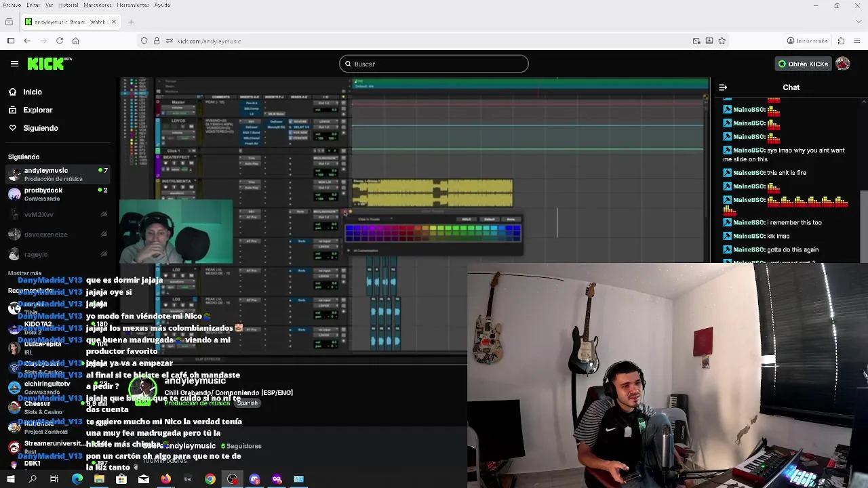Close the andyleymusic Stream tab
This screenshot has width=868, height=488.
point(114,22)
